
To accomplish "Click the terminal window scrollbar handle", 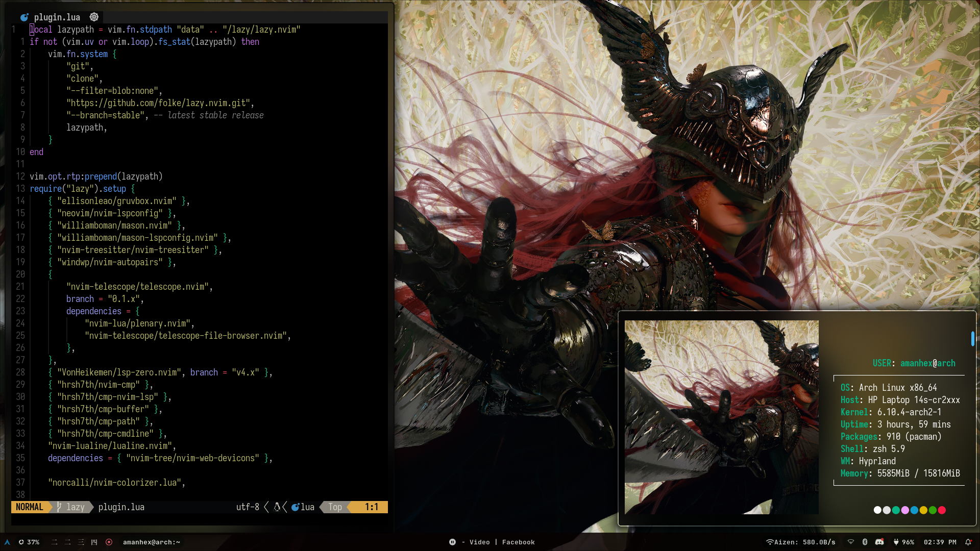I will click(972, 339).
